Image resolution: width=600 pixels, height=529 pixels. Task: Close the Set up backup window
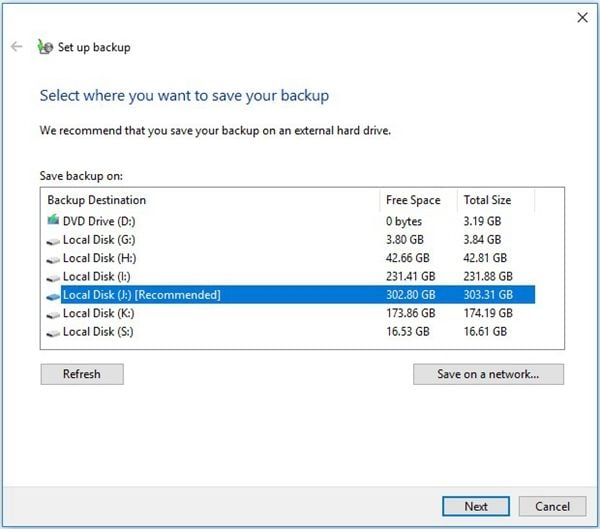[x=582, y=17]
